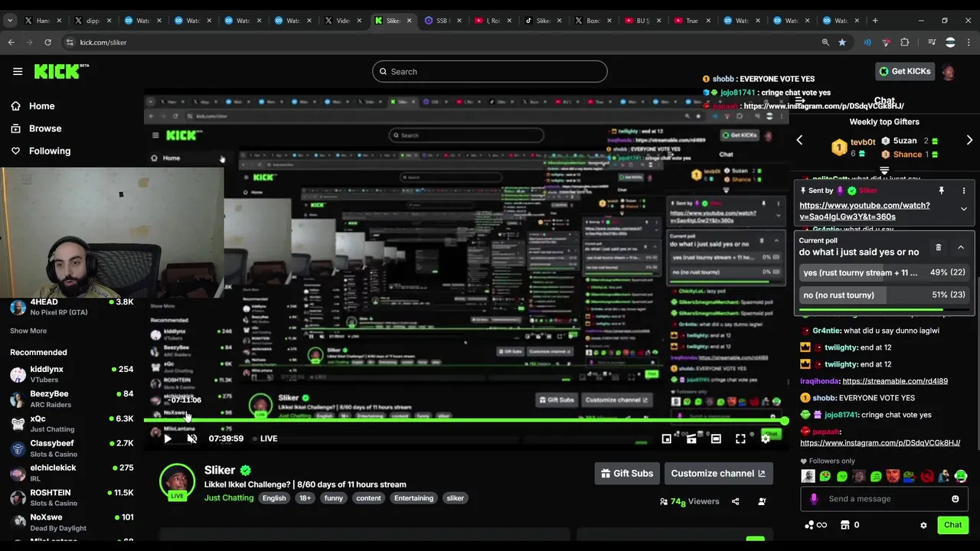The height and width of the screenshot is (551, 980).
Task: Open the hamburger sidebar menu
Action: tap(18, 71)
